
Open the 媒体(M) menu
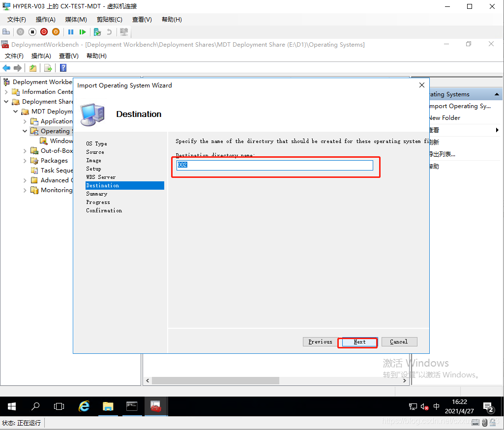point(76,20)
